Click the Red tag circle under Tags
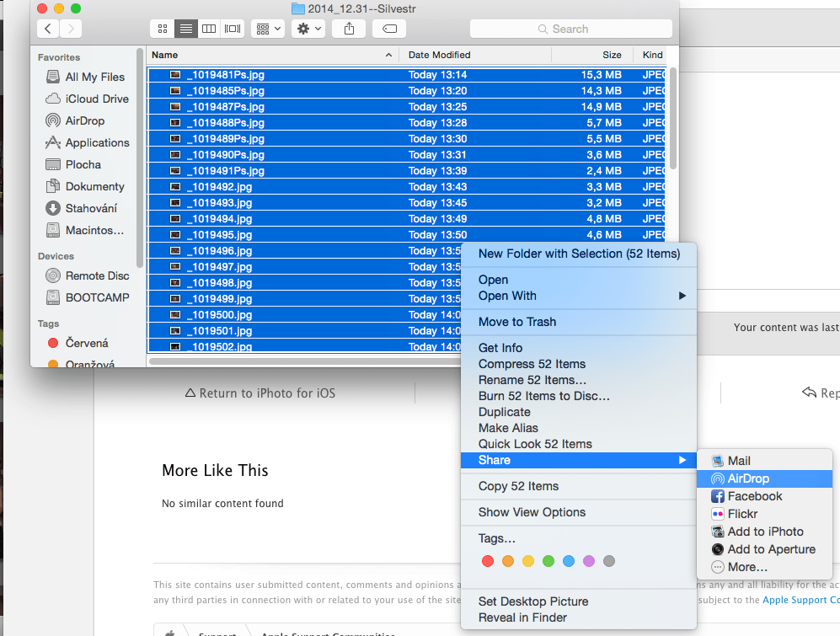 (x=487, y=560)
